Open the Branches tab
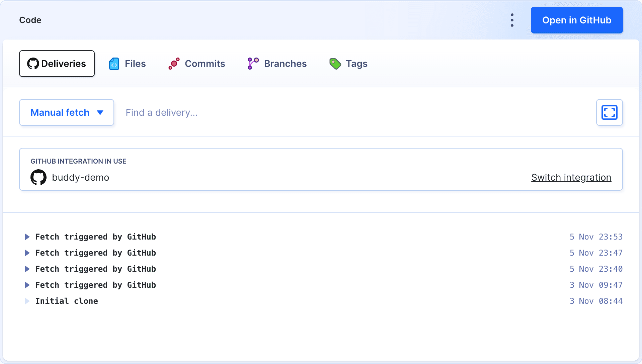Viewport: 642px width, 364px height. (277, 64)
